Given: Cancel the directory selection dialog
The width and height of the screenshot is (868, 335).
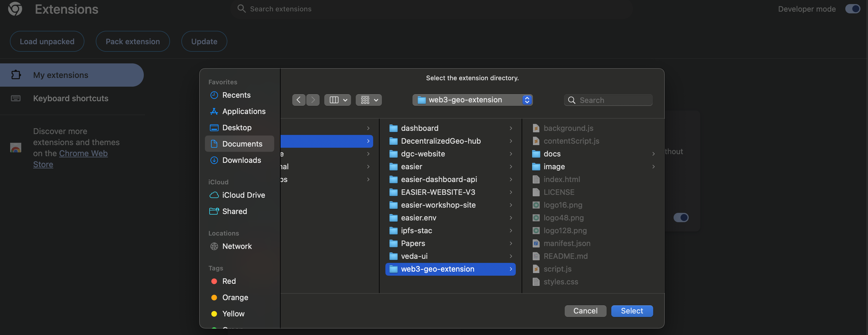Looking at the screenshot, I should (585, 311).
